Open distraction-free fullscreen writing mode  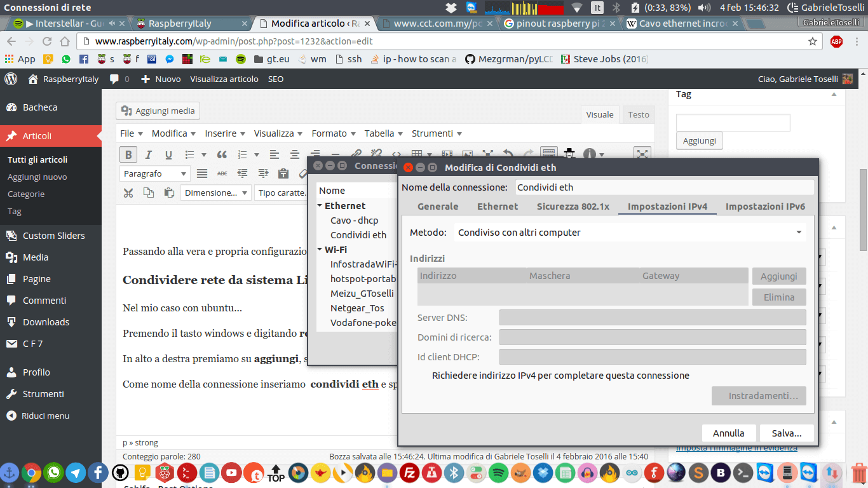(x=642, y=154)
